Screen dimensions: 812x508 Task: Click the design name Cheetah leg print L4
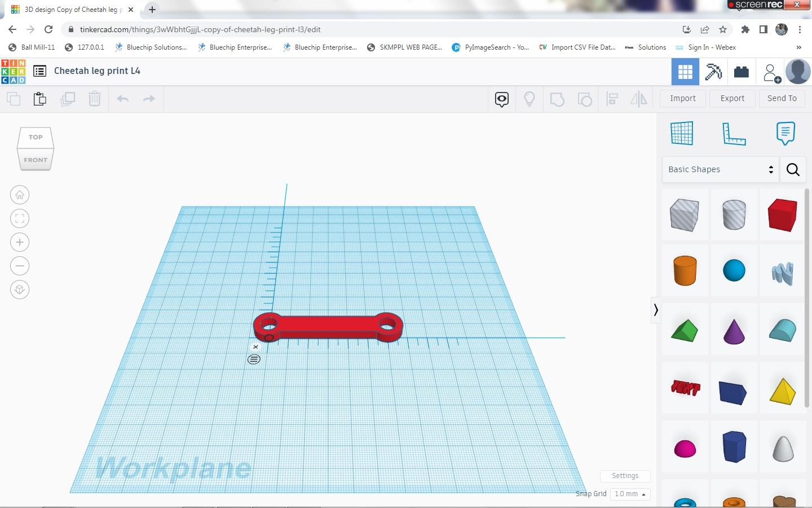[97, 71]
